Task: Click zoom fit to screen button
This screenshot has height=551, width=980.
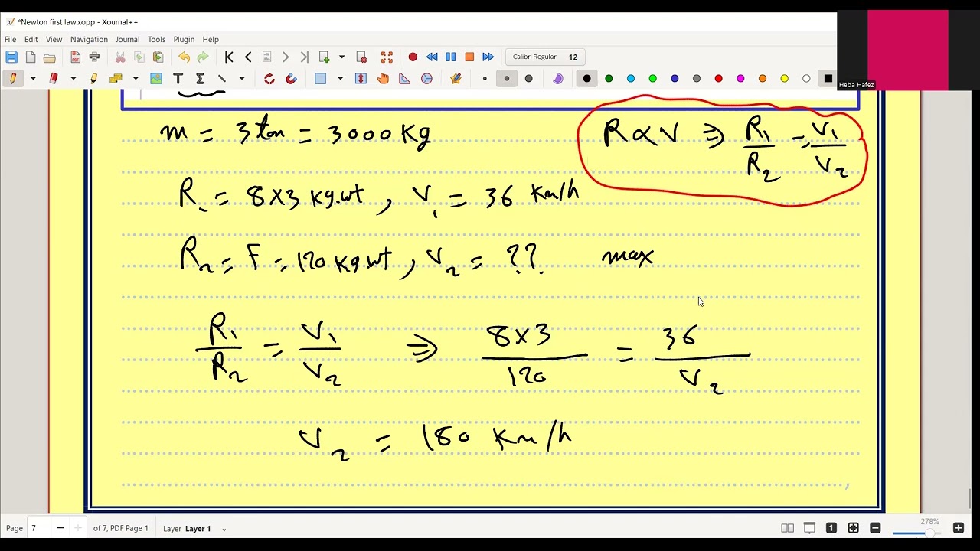Action: [853, 528]
